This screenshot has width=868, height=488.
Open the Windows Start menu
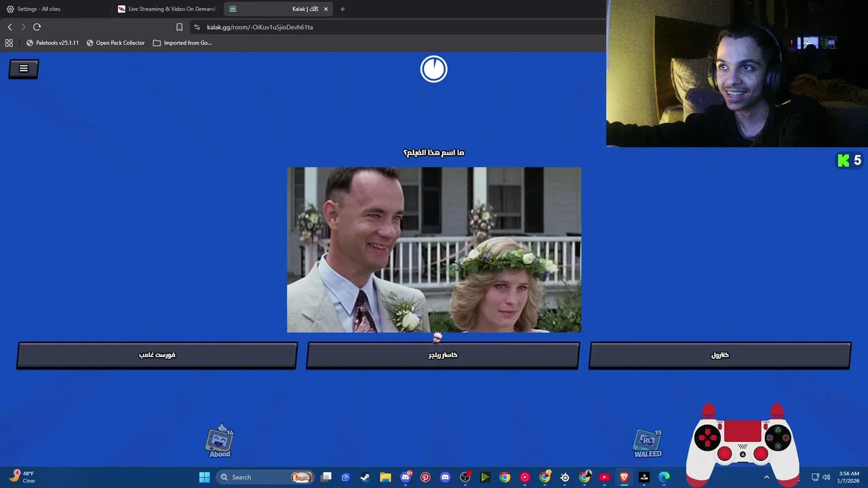click(x=204, y=477)
